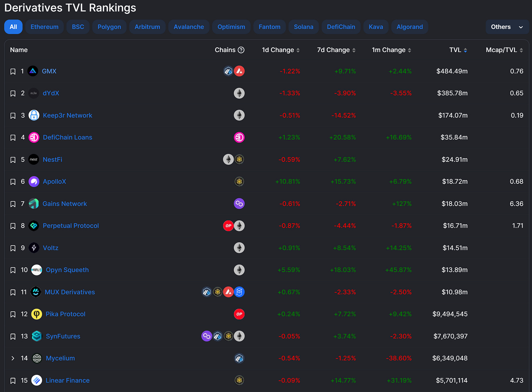Click the Opyn Squeeth logo
This screenshot has width=532, height=392.
coord(37,270)
